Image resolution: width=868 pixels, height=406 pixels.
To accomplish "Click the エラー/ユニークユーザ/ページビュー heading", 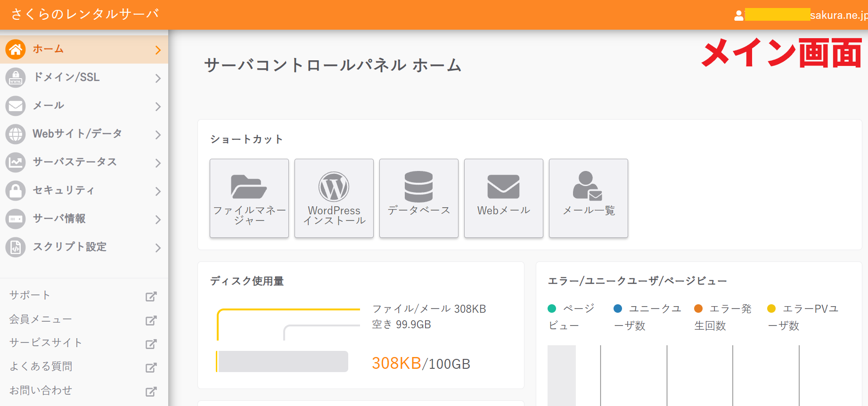I will (638, 281).
